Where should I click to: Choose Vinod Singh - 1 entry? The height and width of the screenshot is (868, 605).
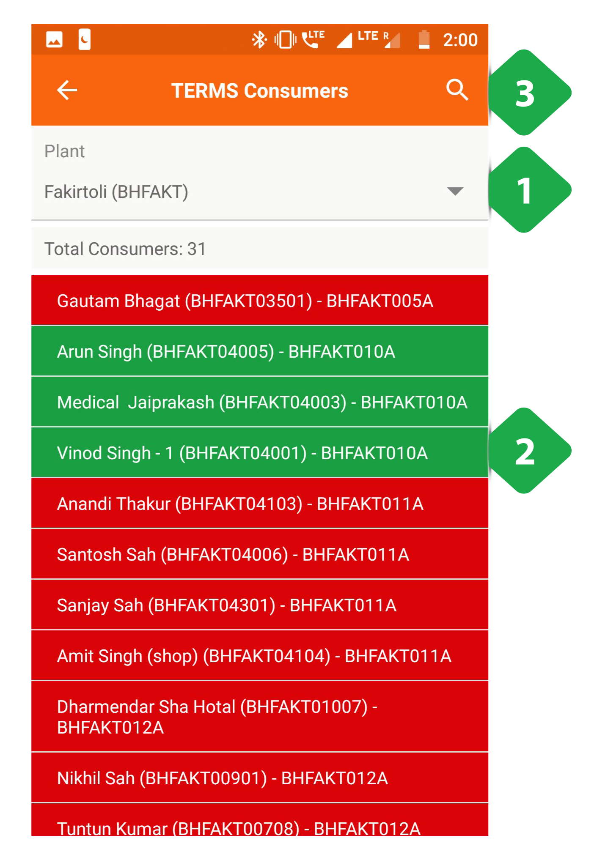click(x=260, y=453)
